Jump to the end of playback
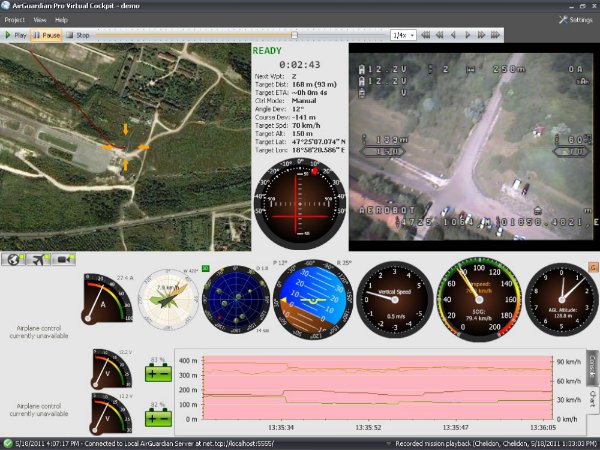 pyautogui.click(x=495, y=35)
